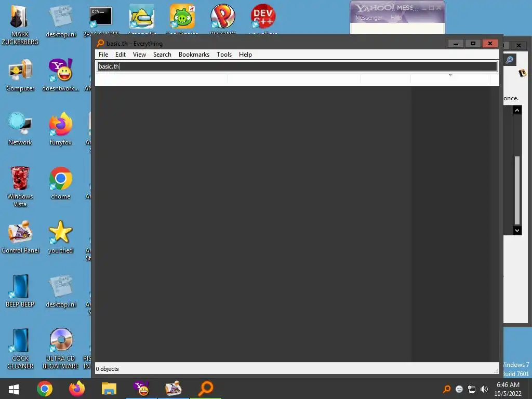The image size is (532, 399).
Task: Click the search box containing basic.th
Action: [297, 66]
